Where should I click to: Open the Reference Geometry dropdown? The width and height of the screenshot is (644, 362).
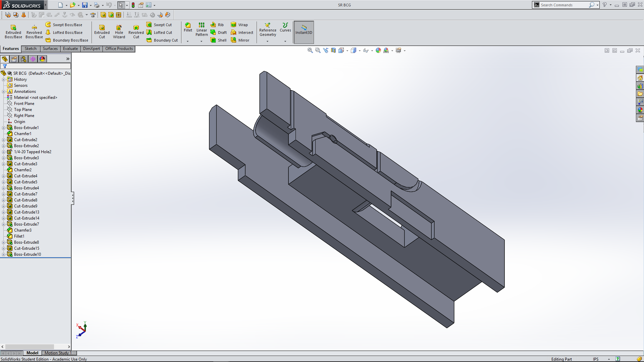pyautogui.click(x=267, y=41)
